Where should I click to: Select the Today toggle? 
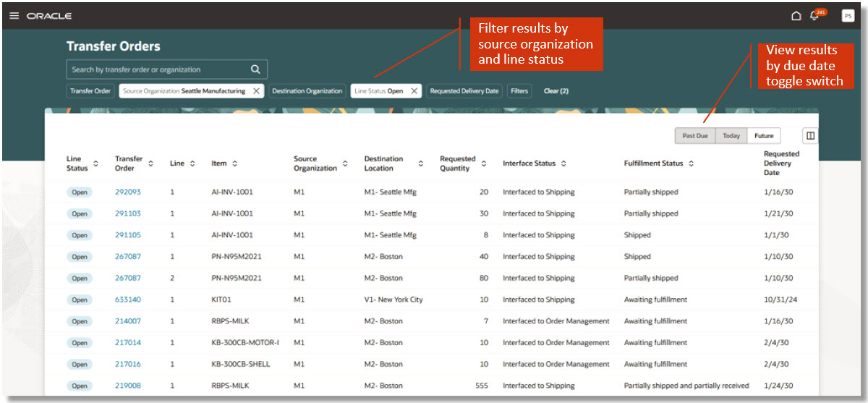click(731, 135)
